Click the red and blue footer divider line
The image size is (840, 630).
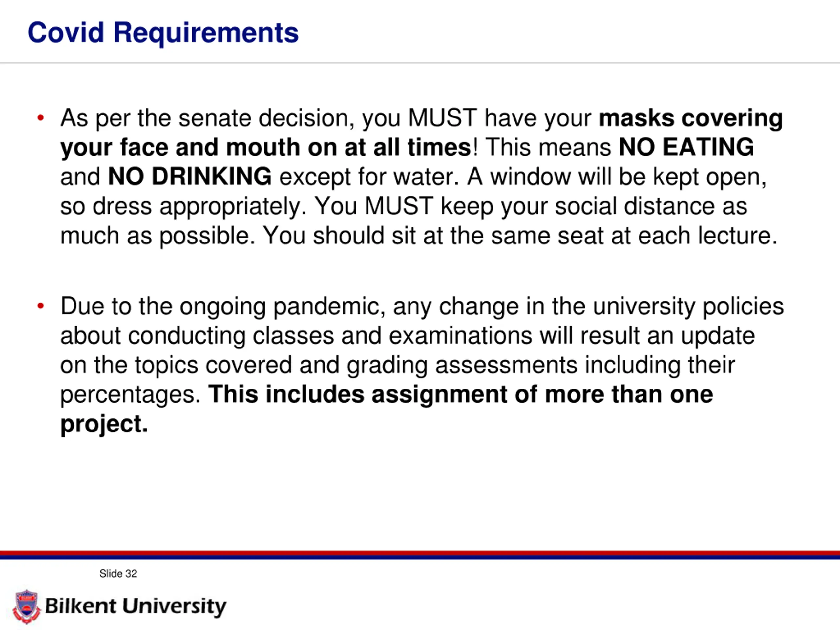point(420,555)
